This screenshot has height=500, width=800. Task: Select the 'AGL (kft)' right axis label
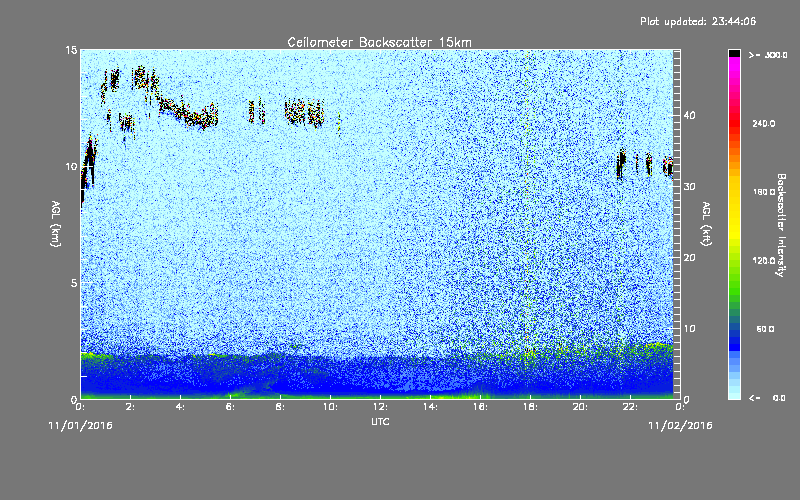pyautogui.click(x=707, y=223)
